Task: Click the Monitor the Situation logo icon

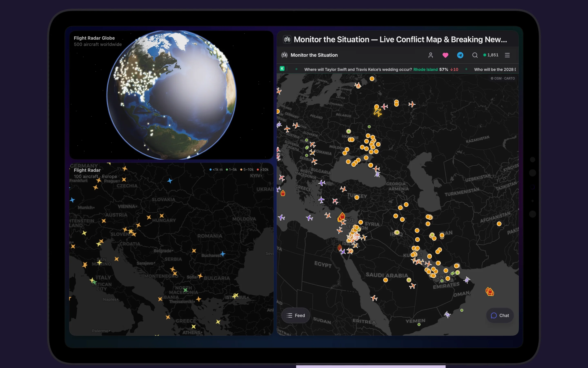Action: click(x=284, y=55)
